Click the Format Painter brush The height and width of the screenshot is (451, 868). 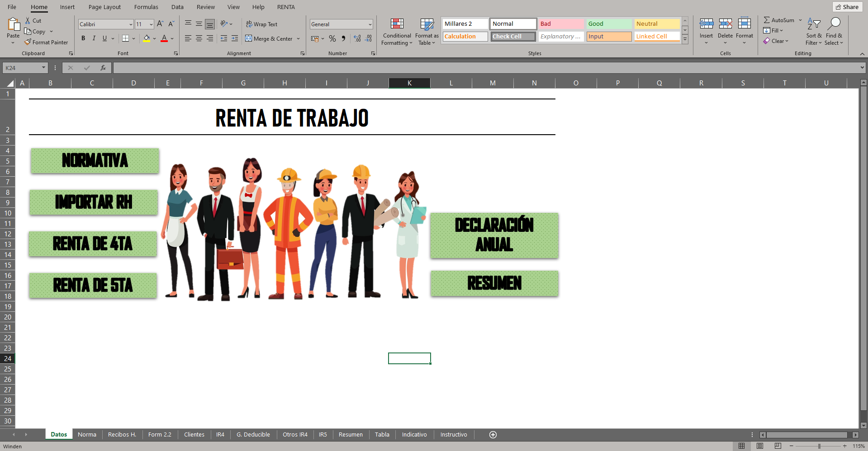28,42
